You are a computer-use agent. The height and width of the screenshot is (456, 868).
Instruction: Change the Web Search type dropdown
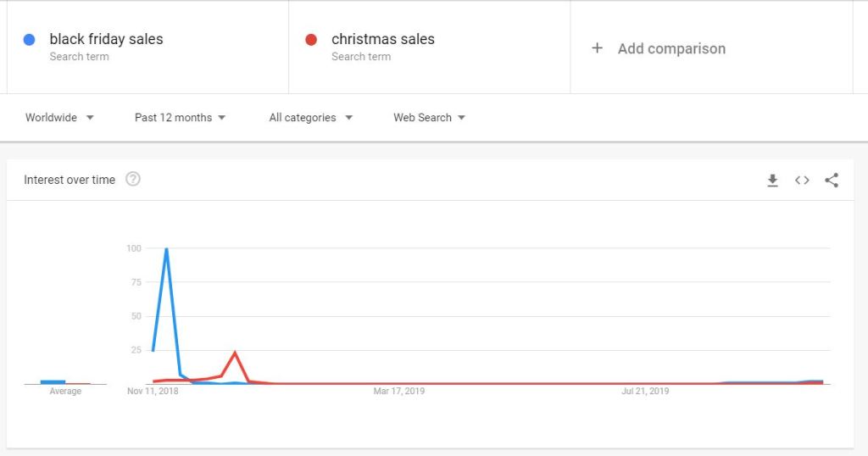(429, 117)
